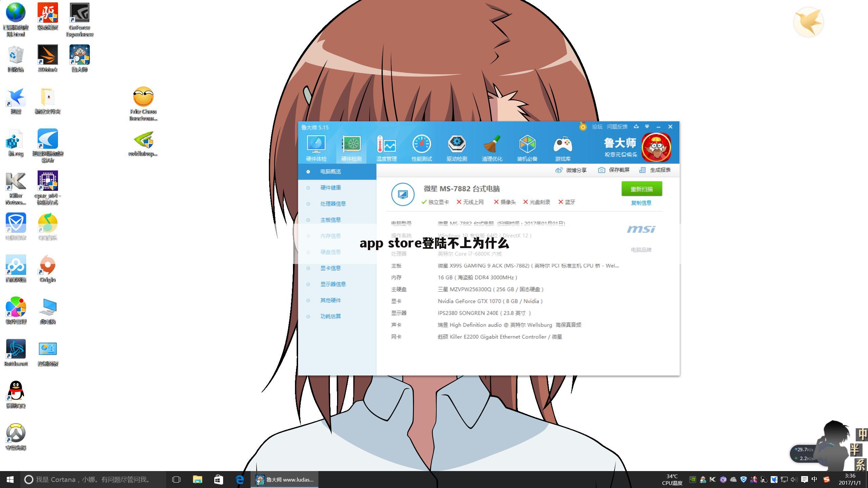Screen dimensions: 868x488
Task: Open the volume control in system tray
Action: [x=794, y=479]
